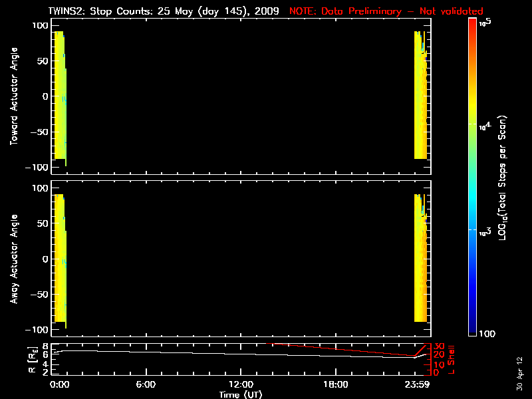Click the '-100' tick label on Away panel
Image resolution: width=532 pixels, height=399 pixels.
click(x=37, y=330)
